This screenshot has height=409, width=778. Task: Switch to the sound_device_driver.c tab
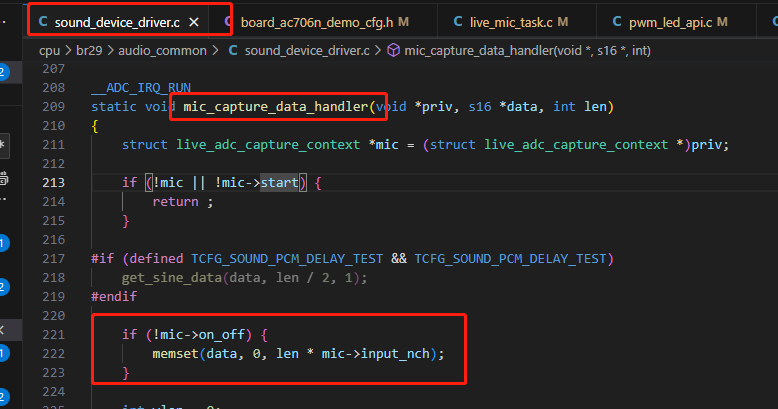(x=118, y=22)
